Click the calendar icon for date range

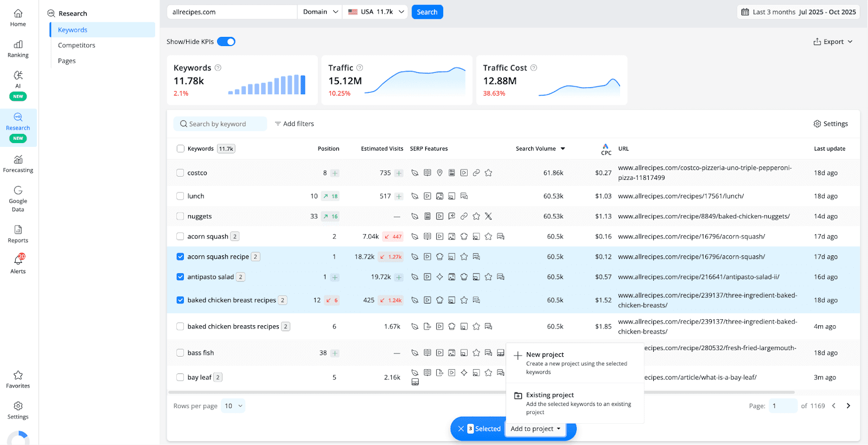[745, 12]
